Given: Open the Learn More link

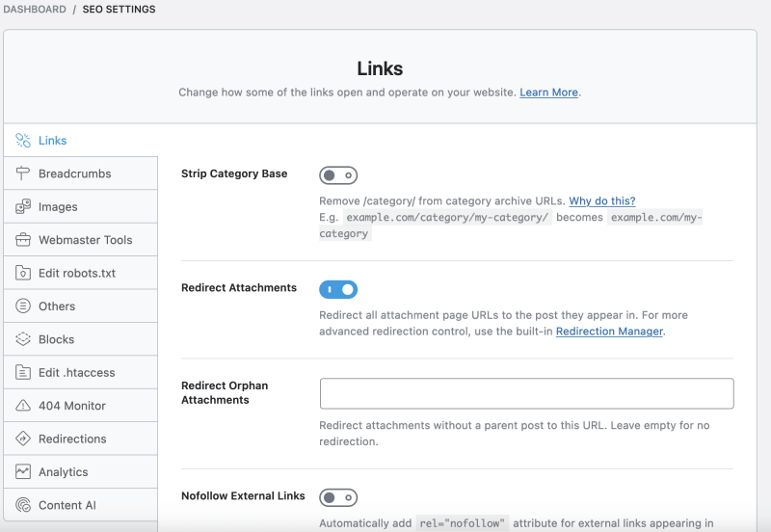Looking at the screenshot, I should [x=548, y=93].
